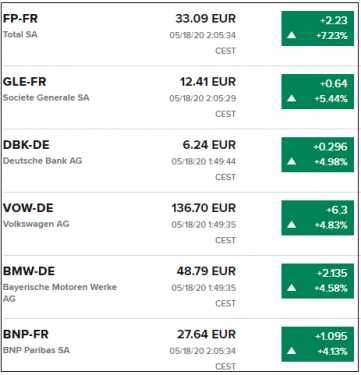This screenshot has height=375, width=361.
Task: Select the Bayerische Motoren Werke AG name
Action: 60,293
